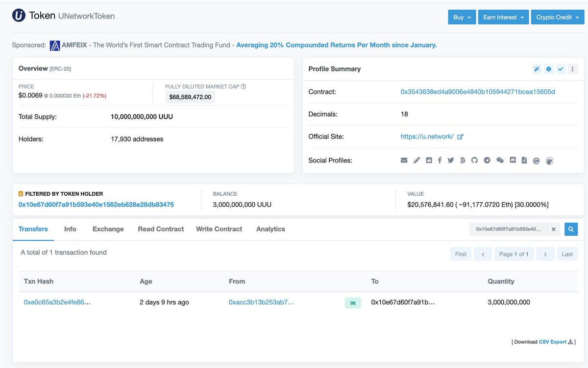The width and height of the screenshot is (588, 368).
Task: Clear the address filter with X
Action: (x=553, y=229)
